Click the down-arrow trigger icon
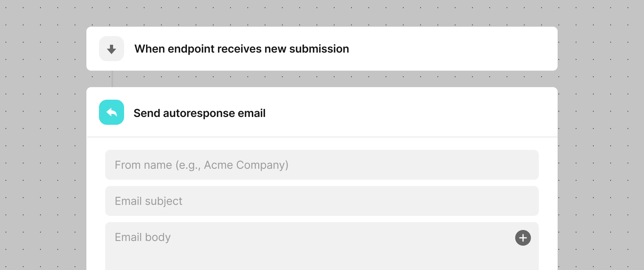 click(x=112, y=49)
